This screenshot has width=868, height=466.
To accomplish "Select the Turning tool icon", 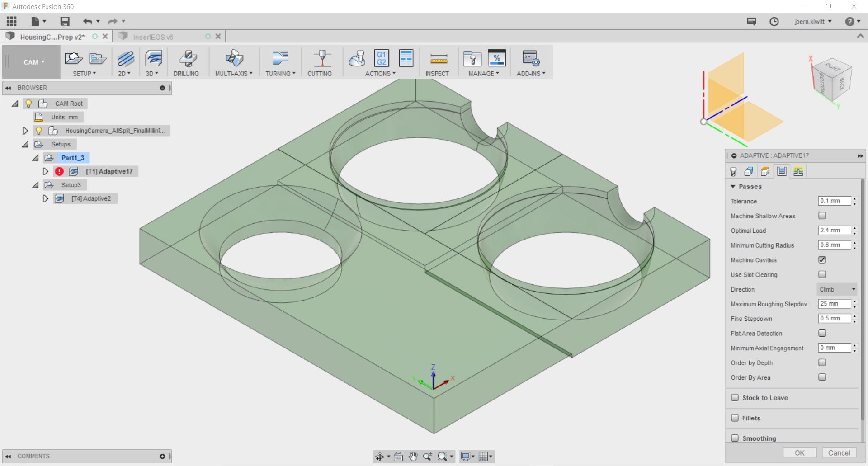I will tap(280, 58).
